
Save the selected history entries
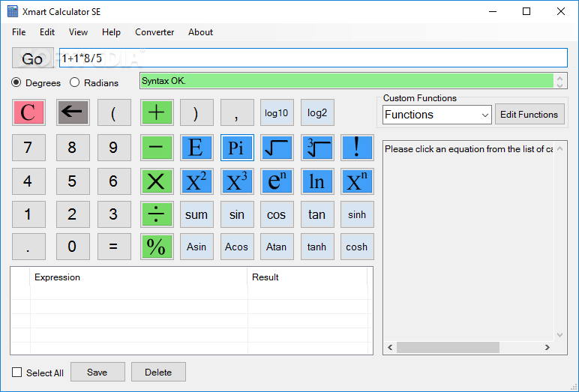[x=97, y=372]
